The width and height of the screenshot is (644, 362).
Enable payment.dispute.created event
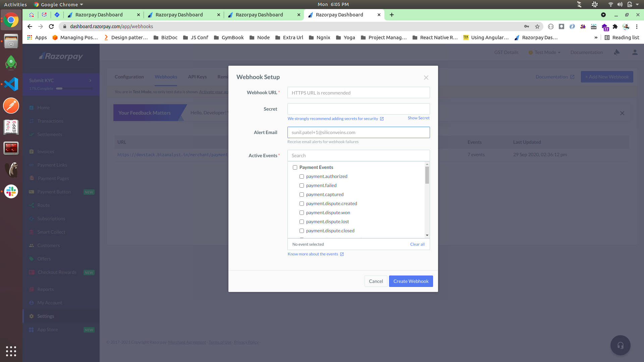[x=302, y=204]
